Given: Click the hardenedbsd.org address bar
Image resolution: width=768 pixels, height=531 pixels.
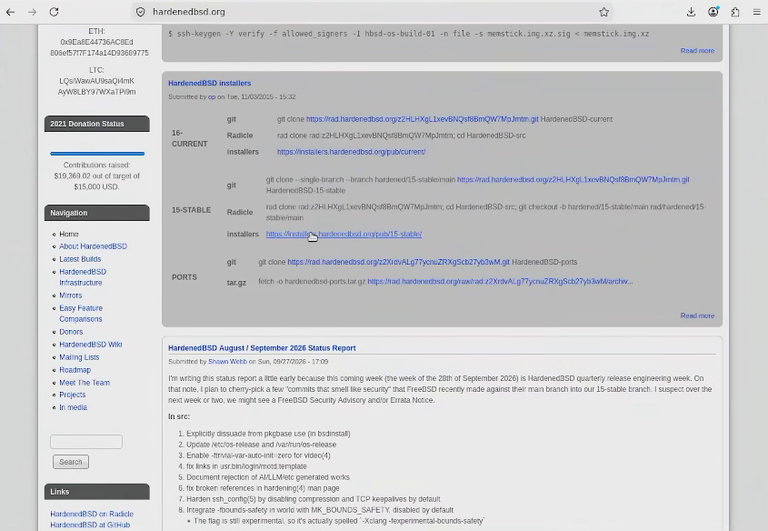Looking at the screenshot, I should coord(370,12).
